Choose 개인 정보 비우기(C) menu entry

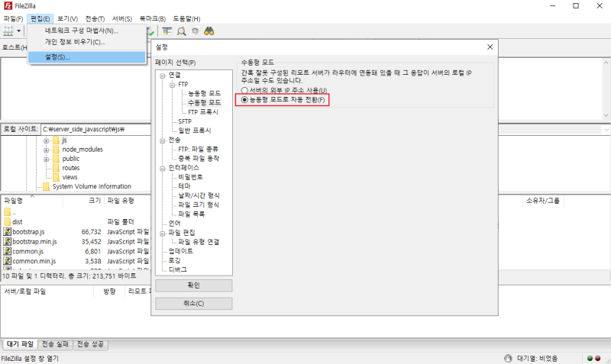(x=86, y=42)
